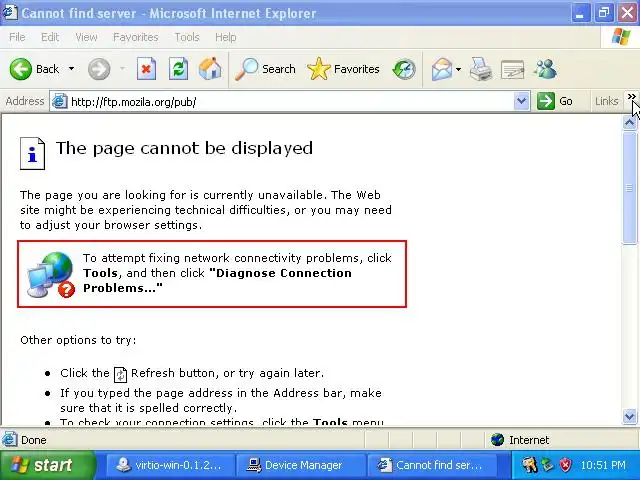640x480 pixels.
Task: Click the page icon in the Address bar
Action: [x=60, y=101]
